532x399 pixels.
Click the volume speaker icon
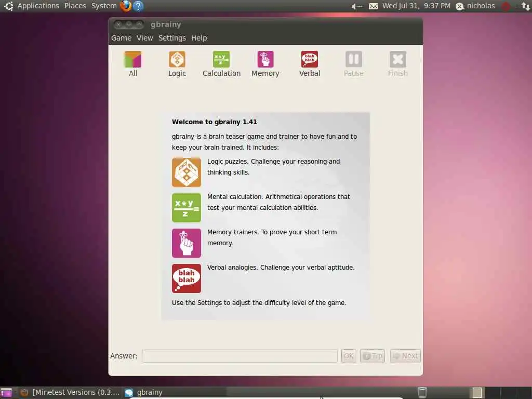pyautogui.click(x=356, y=6)
